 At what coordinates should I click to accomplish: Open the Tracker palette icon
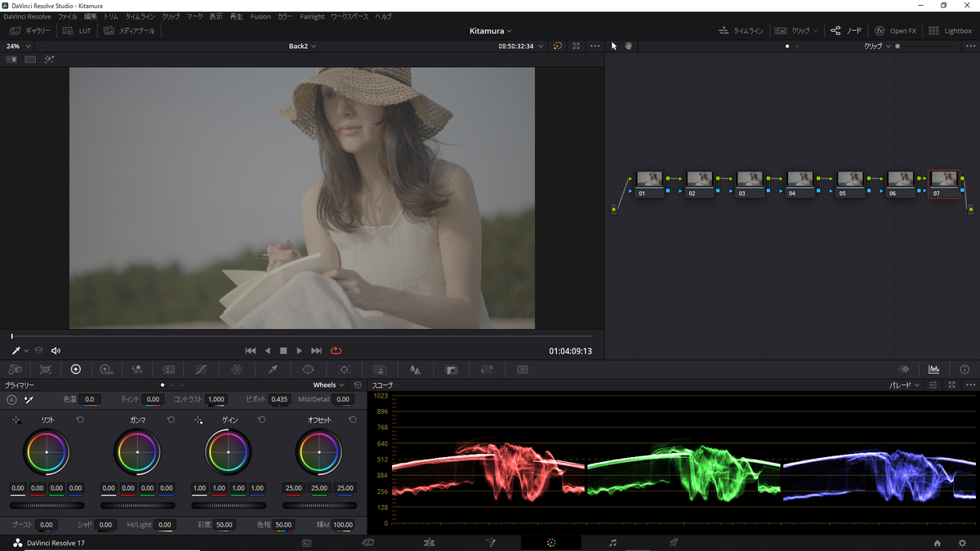[x=344, y=370]
